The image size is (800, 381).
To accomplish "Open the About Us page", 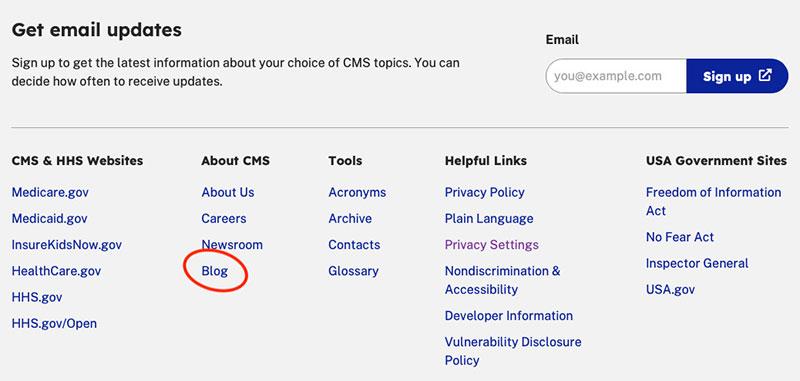I will click(x=228, y=192).
